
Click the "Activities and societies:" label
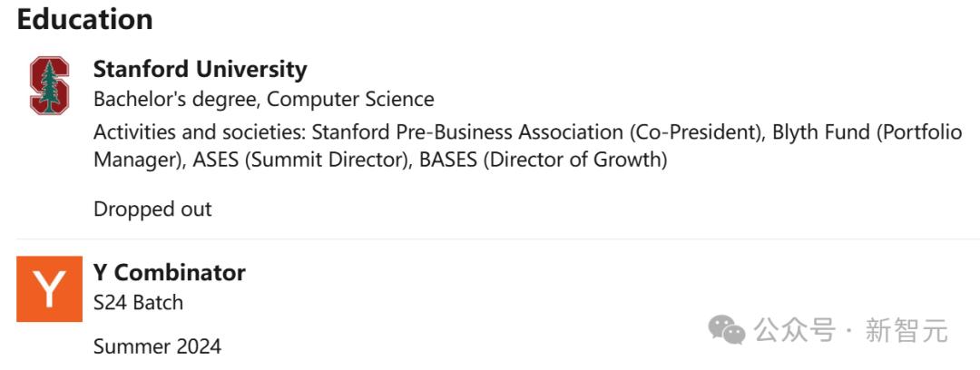[200, 131]
